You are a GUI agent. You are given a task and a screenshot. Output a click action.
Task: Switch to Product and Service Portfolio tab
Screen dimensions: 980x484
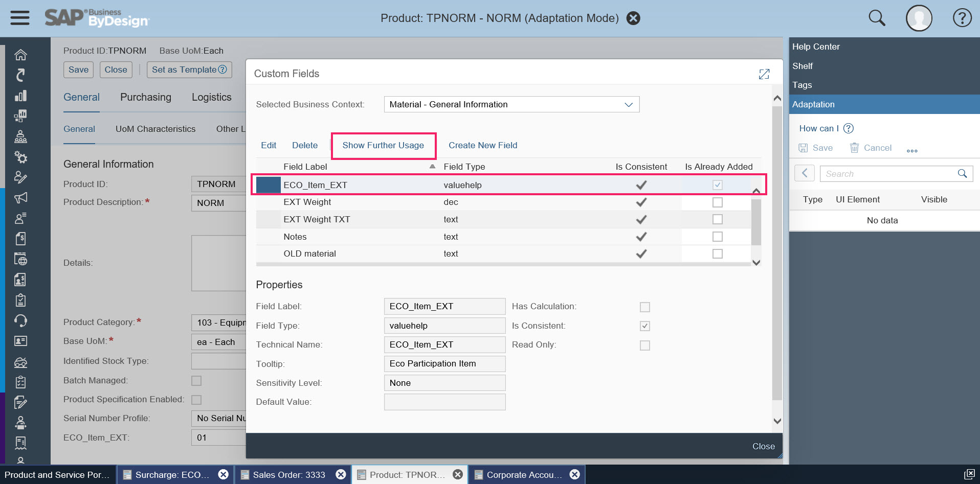coord(57,474)
